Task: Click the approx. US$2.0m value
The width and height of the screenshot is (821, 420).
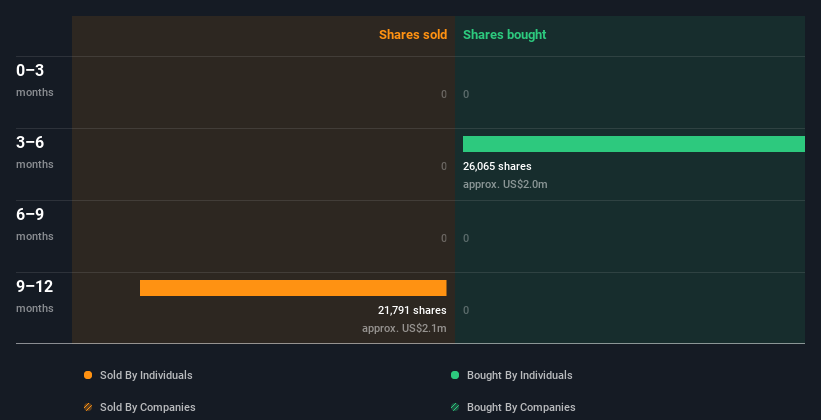Action: tap(505, 184)
